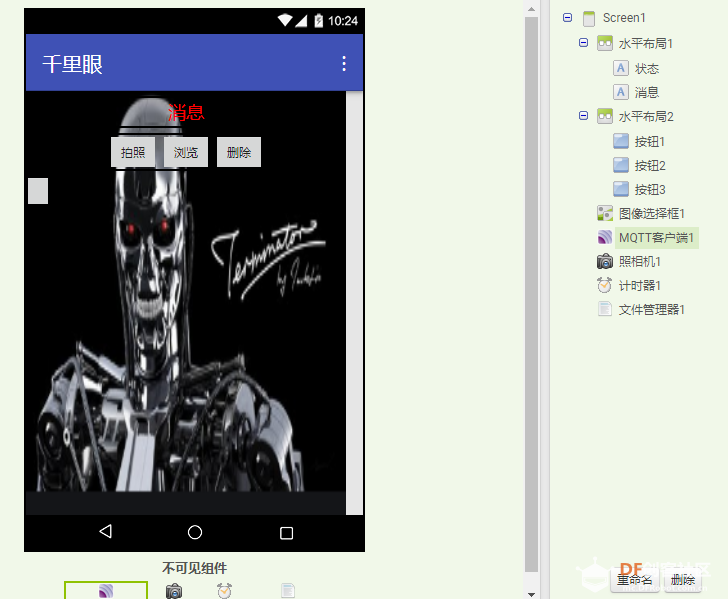
Task: Click the 拍照 button in phone preview
Action: pyautogui.click(x=133, y=152)
